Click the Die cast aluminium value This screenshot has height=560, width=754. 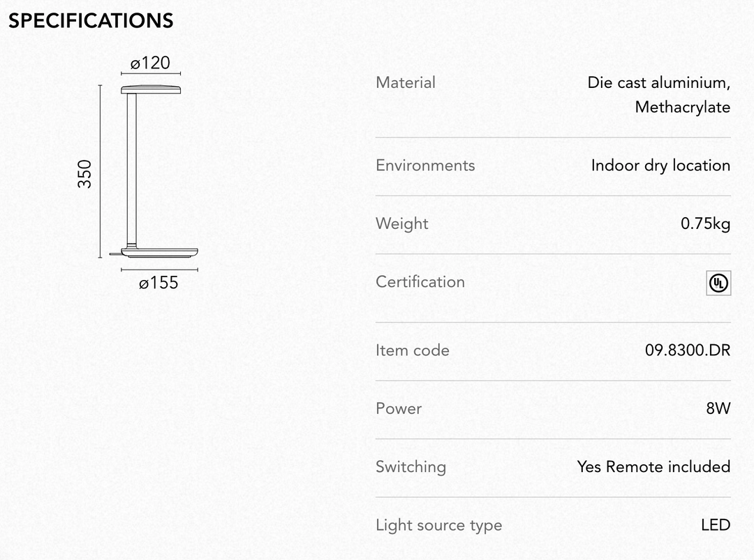(659, 82)
